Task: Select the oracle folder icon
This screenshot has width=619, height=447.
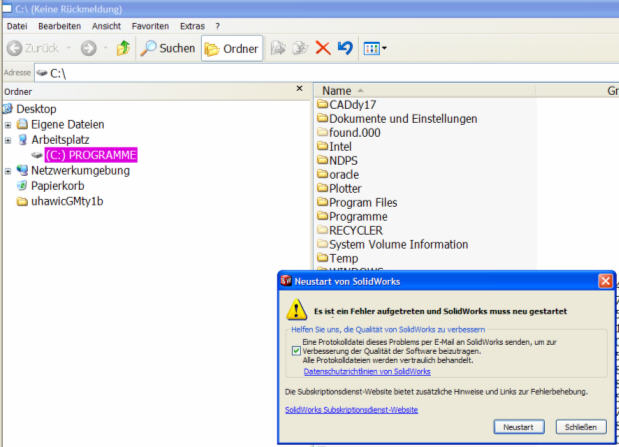Action: (x=323, y=174)
